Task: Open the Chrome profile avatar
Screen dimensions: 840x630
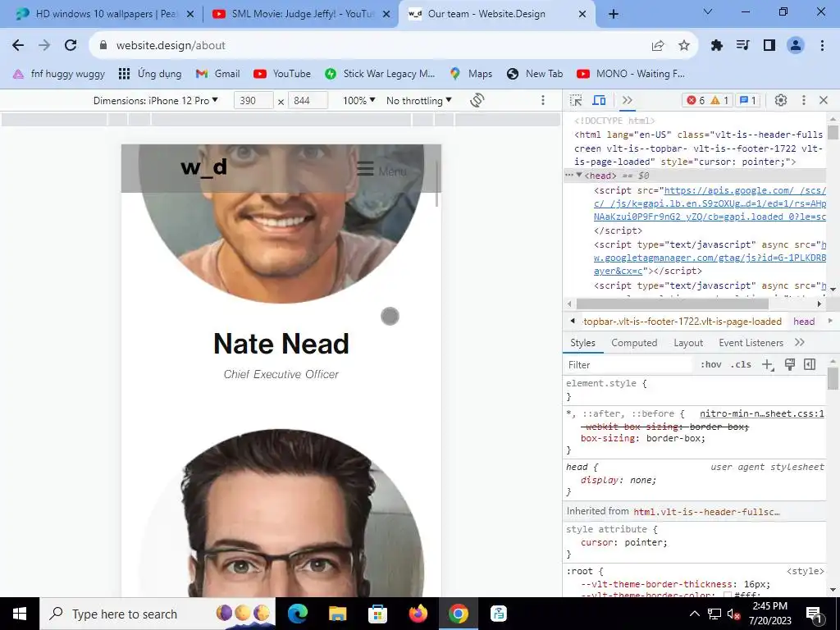Action: (x=796, y=46)
